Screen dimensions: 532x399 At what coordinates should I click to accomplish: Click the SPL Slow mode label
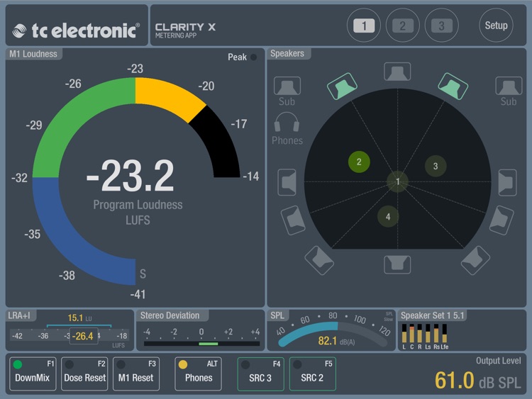pos(389,317)
